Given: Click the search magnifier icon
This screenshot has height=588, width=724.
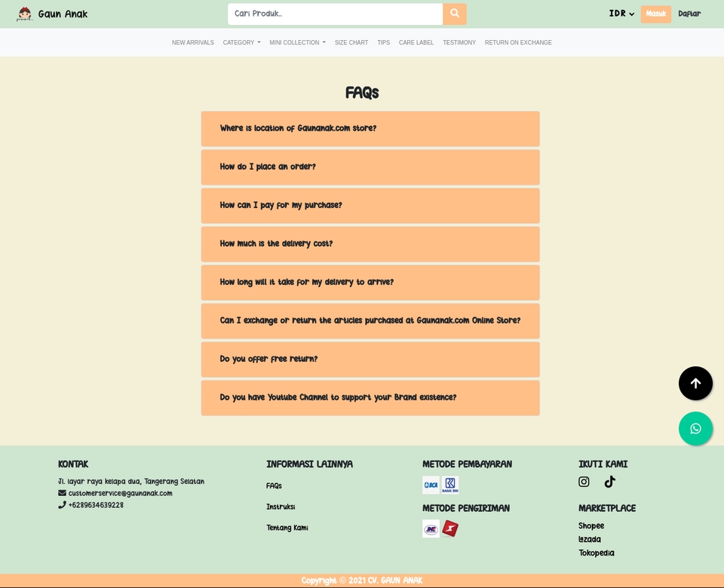Looking at the screenshot, I should (x=454, y=14).
